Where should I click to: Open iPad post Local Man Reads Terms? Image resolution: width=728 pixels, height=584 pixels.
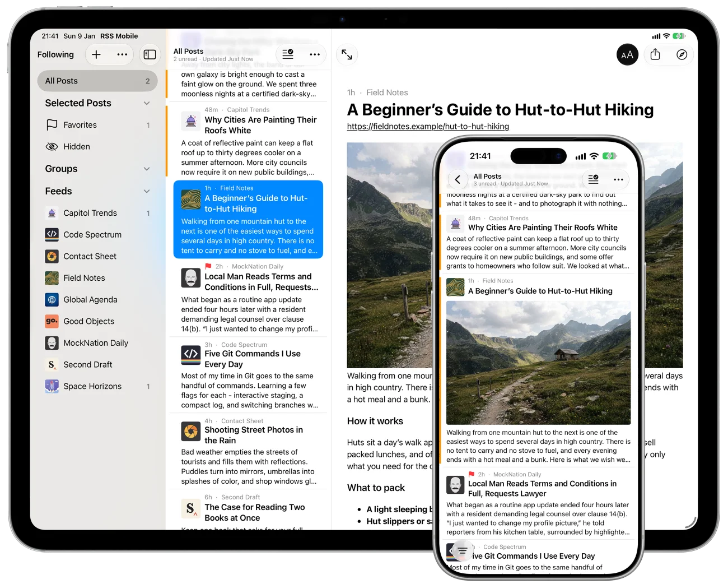249,298
